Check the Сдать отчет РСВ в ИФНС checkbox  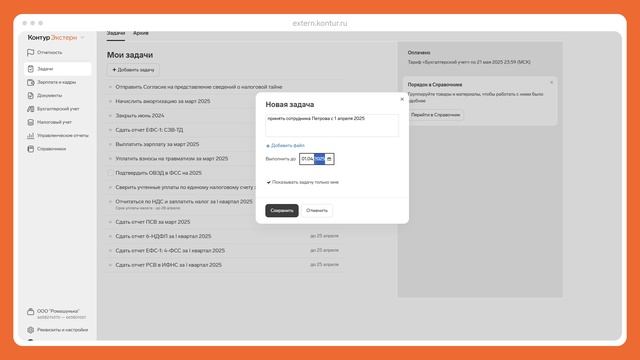click(110, 265)
